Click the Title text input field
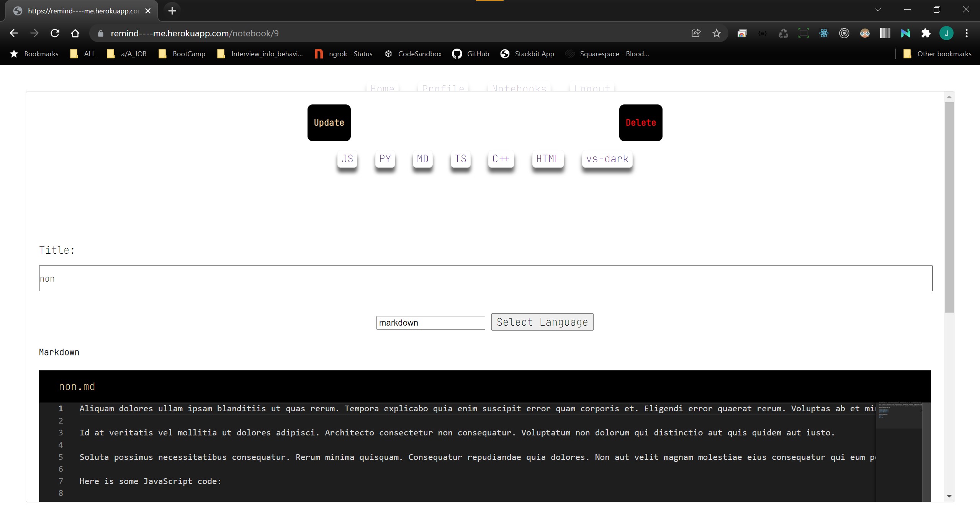The width and height of the screenshot is (980, 528). coord(485,278)
